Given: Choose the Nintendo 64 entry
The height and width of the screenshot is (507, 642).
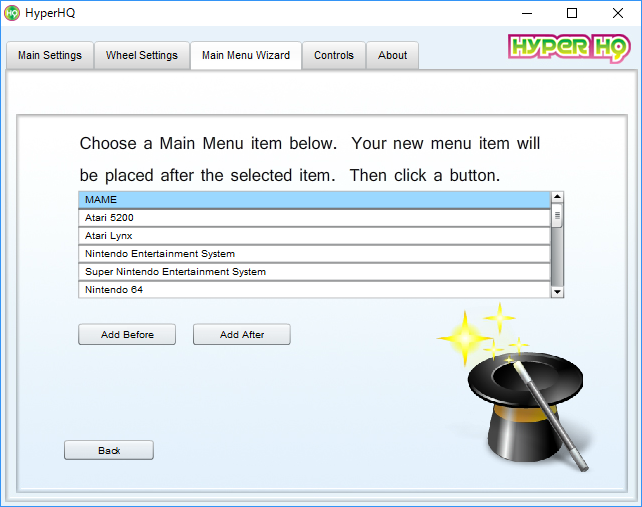Looking at the screenshot, I should tap(314, 290).
